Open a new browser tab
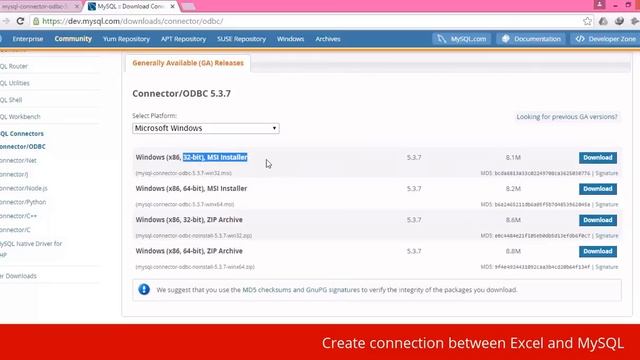Screen dimensions: 640x360 tap(188, 7)
